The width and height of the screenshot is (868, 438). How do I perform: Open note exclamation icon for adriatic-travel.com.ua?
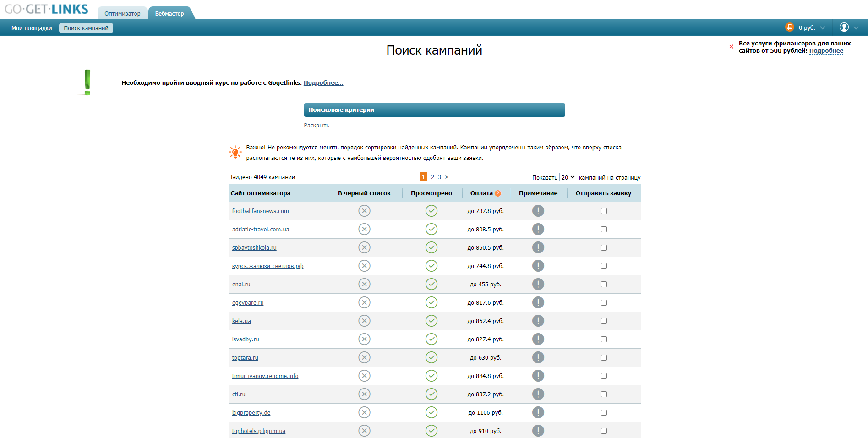[x=538, y=229]
